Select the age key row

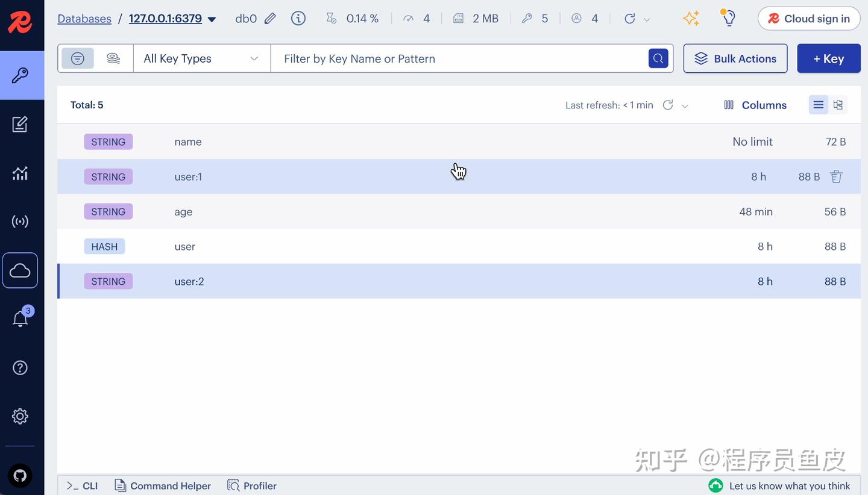459,211
